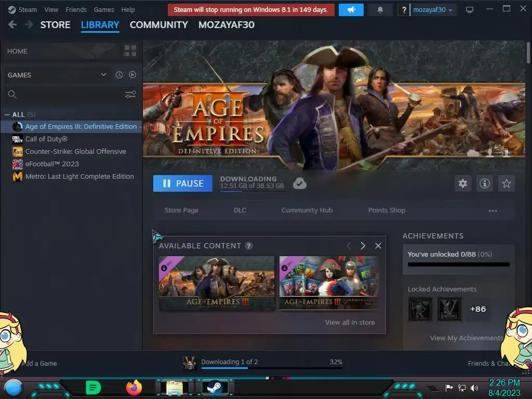Open the Friends menu

tap(76, 10)
